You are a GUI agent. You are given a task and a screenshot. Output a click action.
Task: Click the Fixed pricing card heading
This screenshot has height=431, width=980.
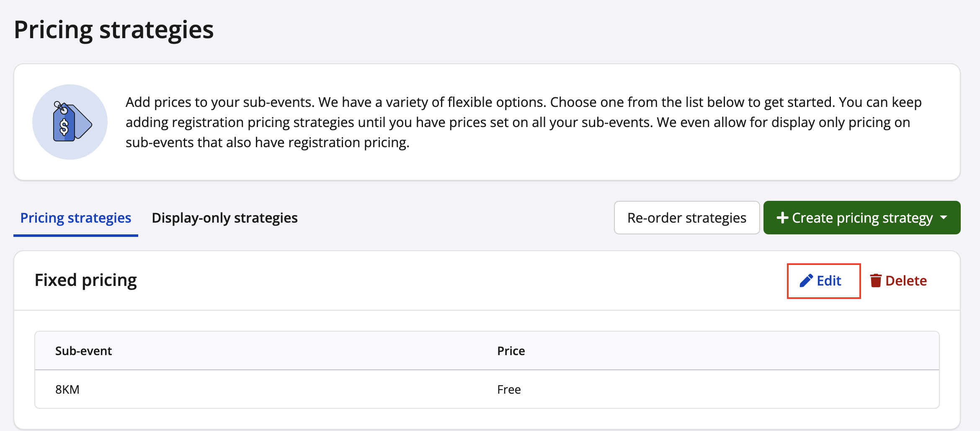[x=86, y=280]
